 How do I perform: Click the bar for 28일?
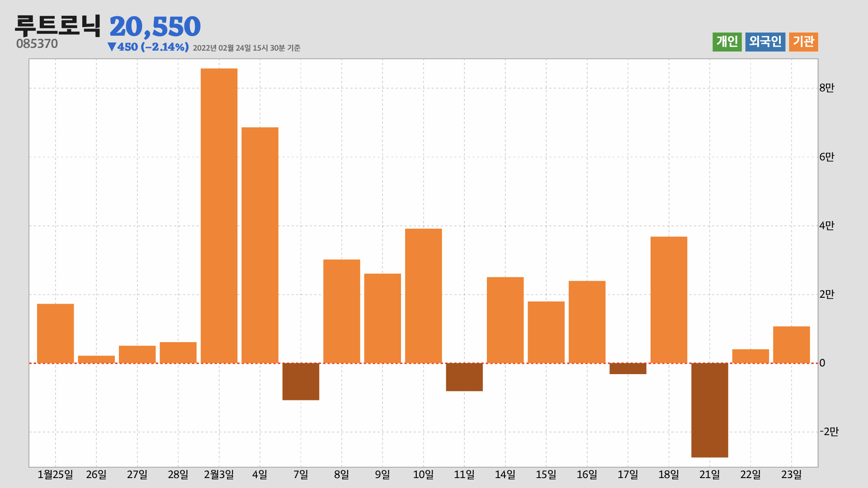tap(178, 353)
